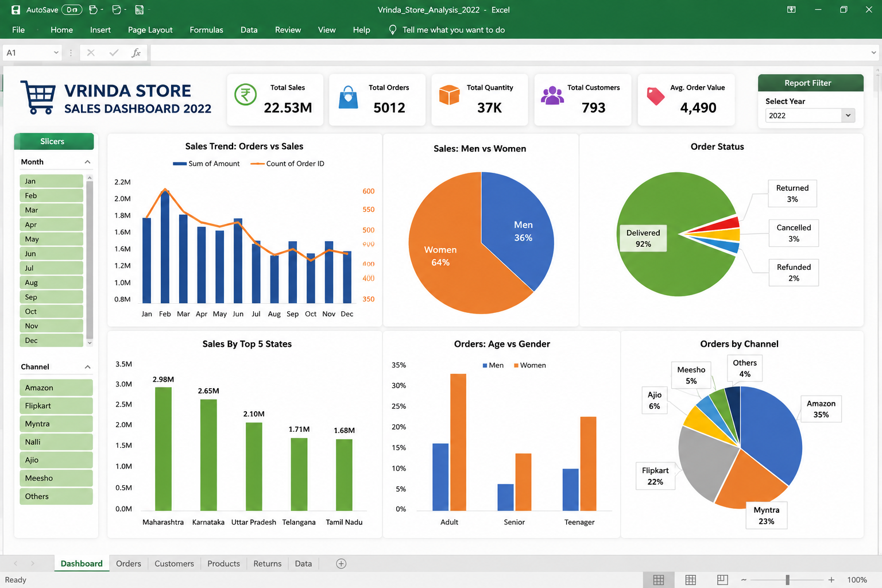Click the Redo icon in the title bar
This screenshot has width=882, height=588.
[117, 10]
